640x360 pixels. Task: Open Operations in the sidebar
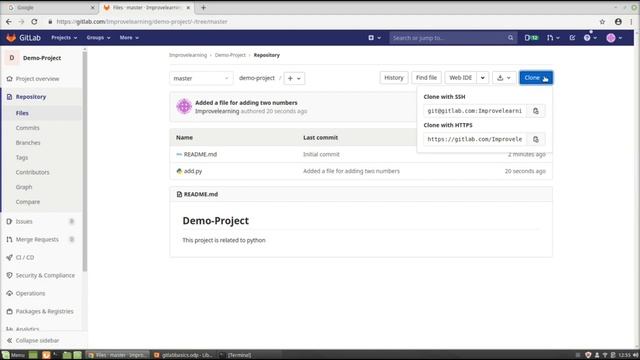pyautogui.click(x=30, y=293)
